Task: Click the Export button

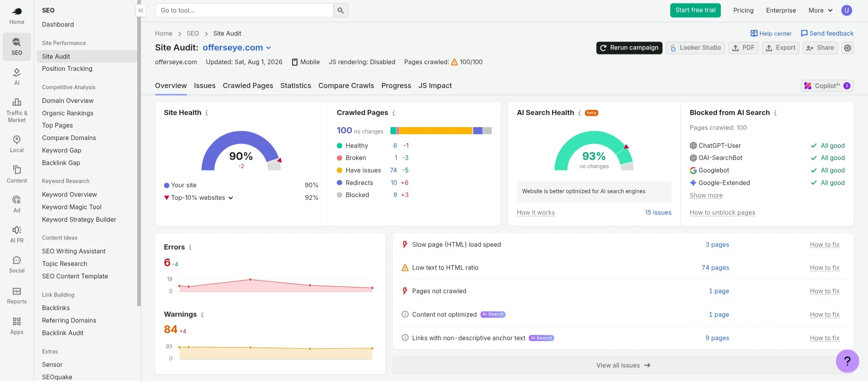Action: pyautogui.click(x=780, y=48)
